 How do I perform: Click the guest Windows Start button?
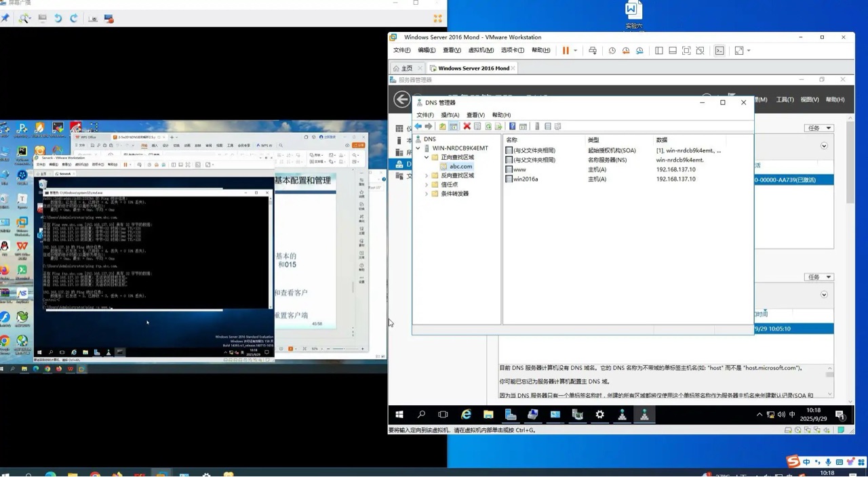pos(399,415)
